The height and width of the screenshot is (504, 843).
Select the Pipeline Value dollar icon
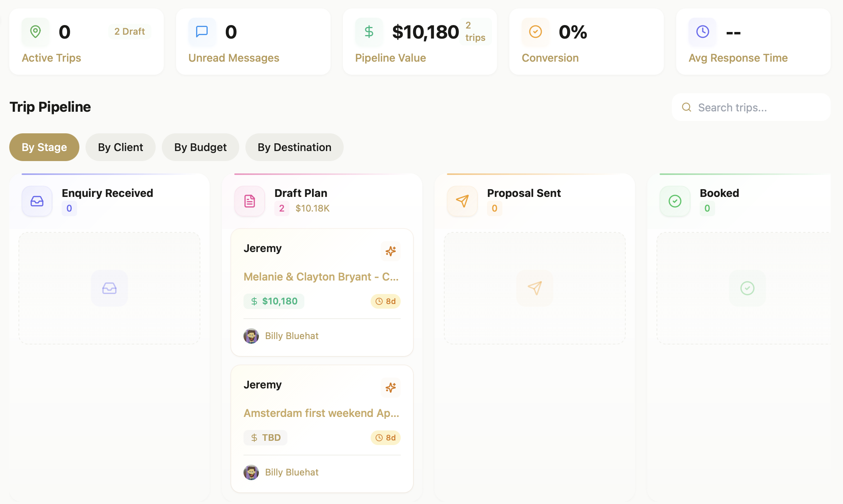click(x=369, y=32)
